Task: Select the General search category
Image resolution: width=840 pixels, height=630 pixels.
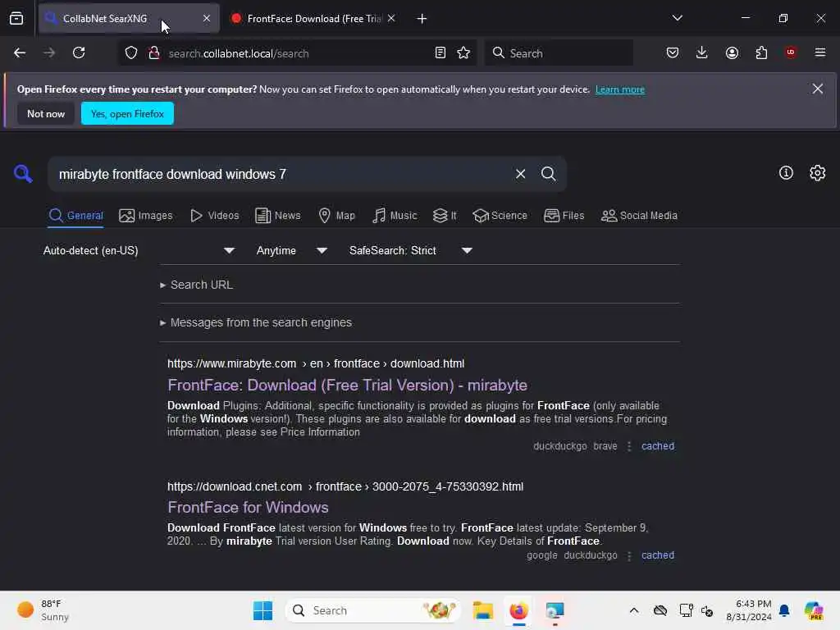Action: click(75, 216)
